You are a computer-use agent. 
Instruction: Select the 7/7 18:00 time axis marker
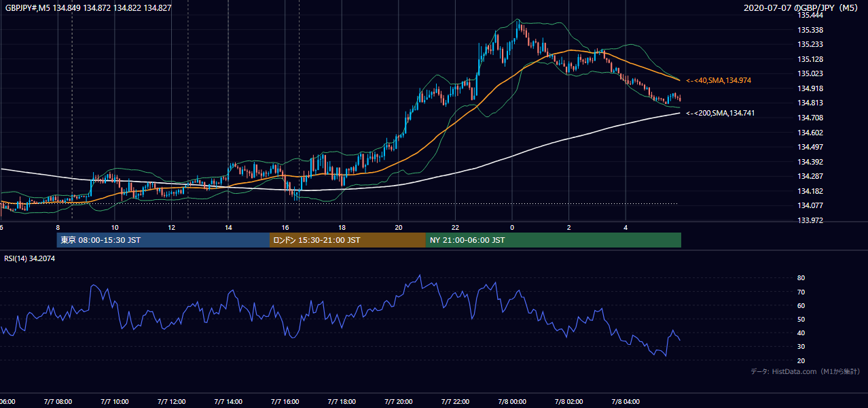click(342, 402)
